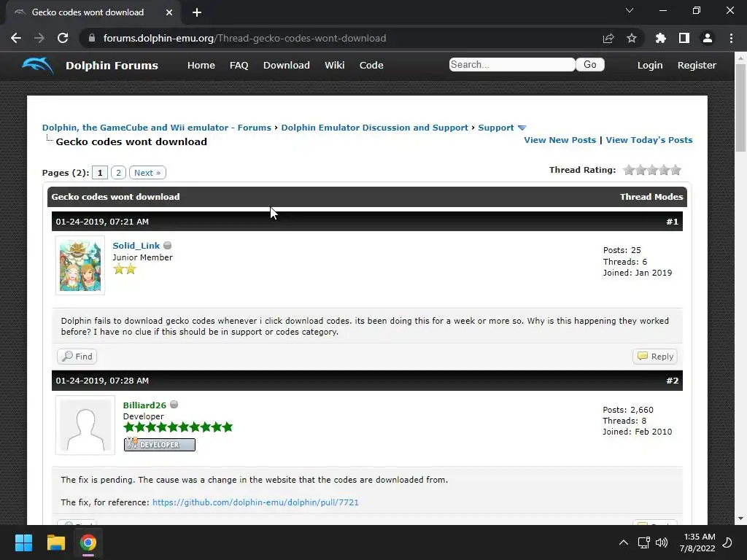Open View Today's Posts link

click(x=649, y=140)
